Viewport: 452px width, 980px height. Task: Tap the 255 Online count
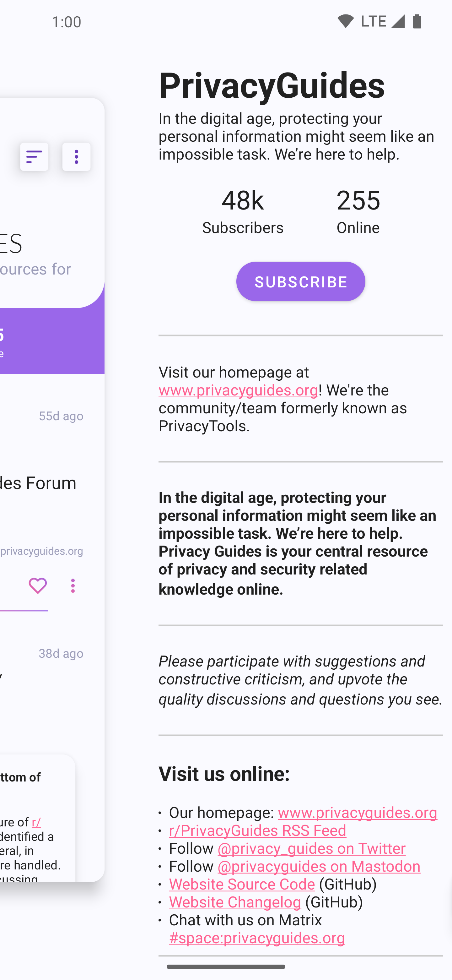pos(358,211)
